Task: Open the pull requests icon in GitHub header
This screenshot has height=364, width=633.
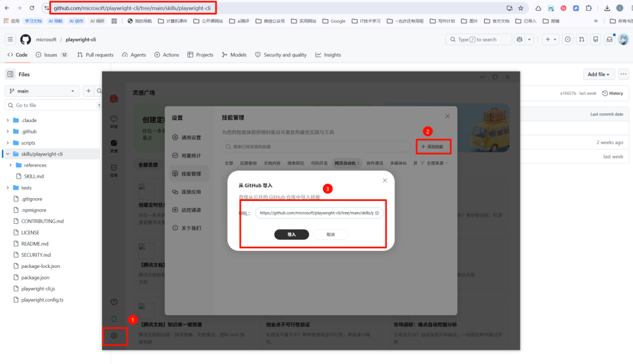Action: coord(581,39)
